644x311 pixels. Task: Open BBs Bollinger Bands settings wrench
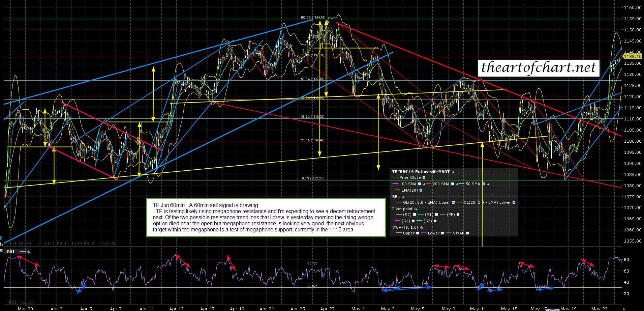click(403, 197)
